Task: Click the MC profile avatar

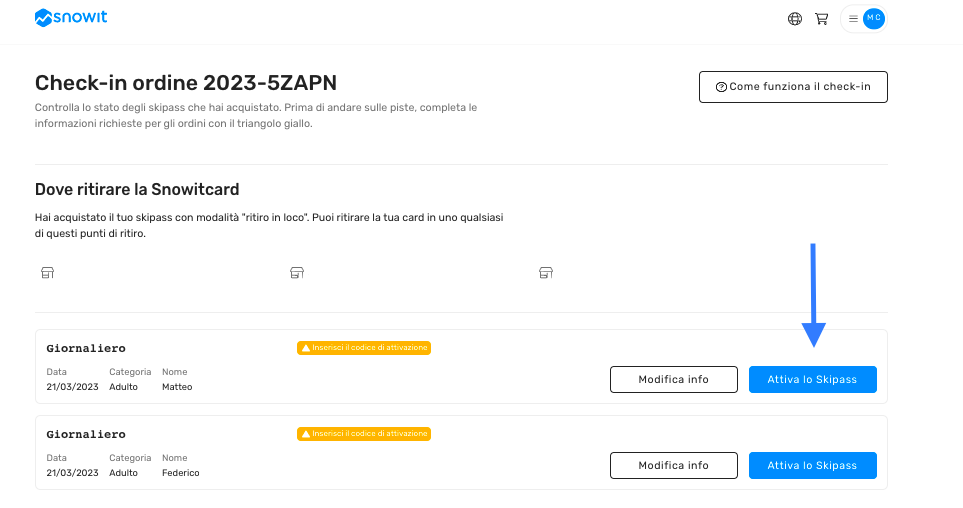Action: (874, 18)
